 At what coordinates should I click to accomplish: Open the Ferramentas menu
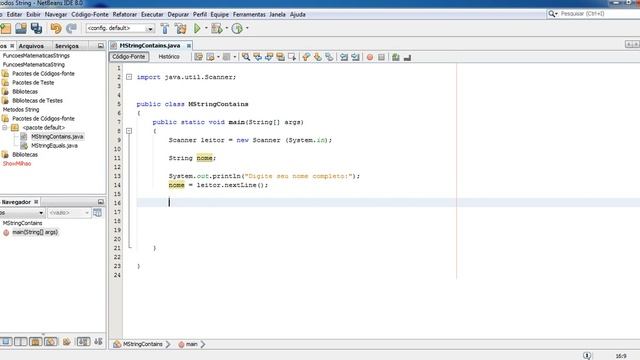pos(249,14)
